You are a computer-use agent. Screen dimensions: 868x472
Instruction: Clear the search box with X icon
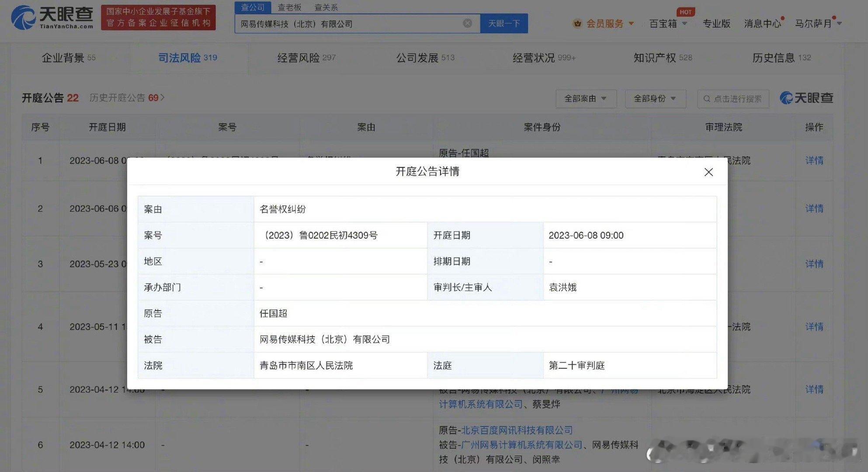click(467, 24)
